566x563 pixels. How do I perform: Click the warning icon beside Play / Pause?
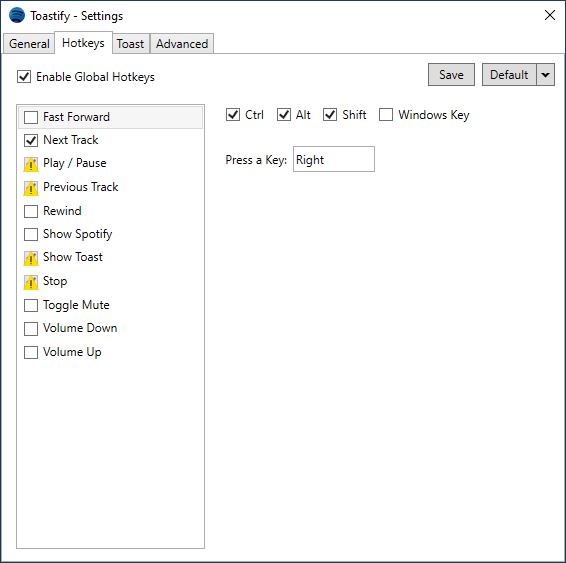click(x=31, y=164)
